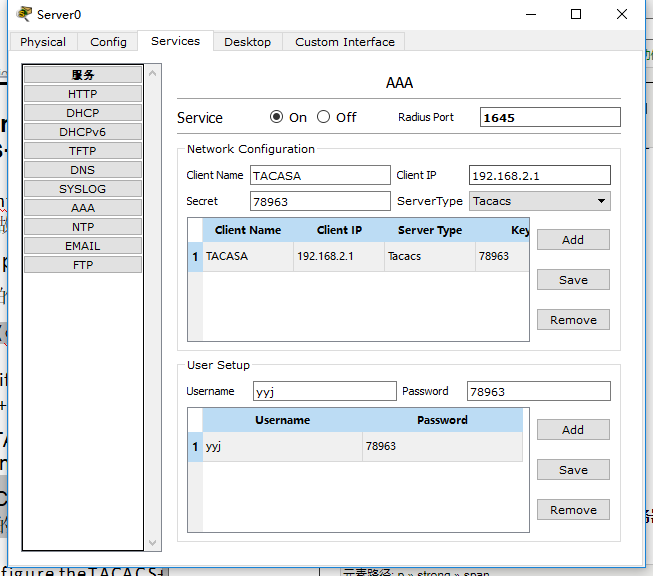
Task: Click the Radius Port field
Action: click(x=550, y=117)
